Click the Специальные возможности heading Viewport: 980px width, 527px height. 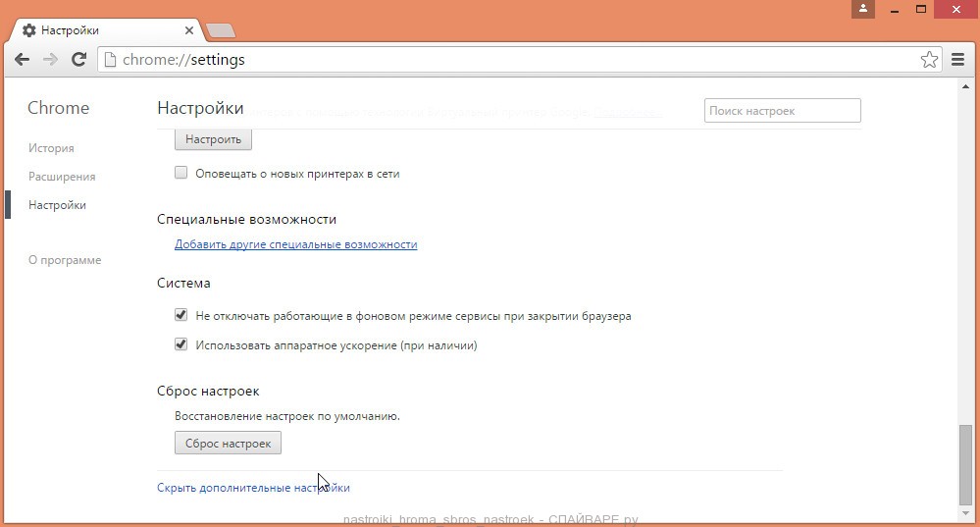coord(247,220)
